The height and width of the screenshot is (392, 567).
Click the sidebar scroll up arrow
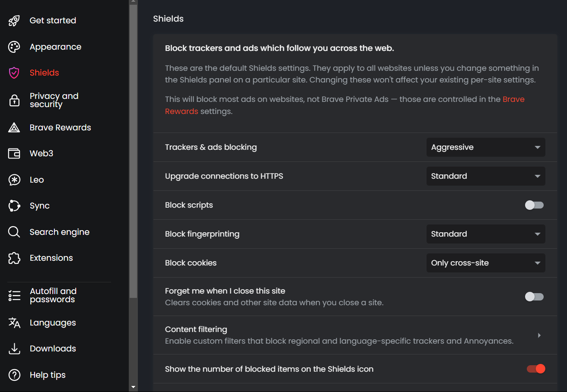point(133,2)
